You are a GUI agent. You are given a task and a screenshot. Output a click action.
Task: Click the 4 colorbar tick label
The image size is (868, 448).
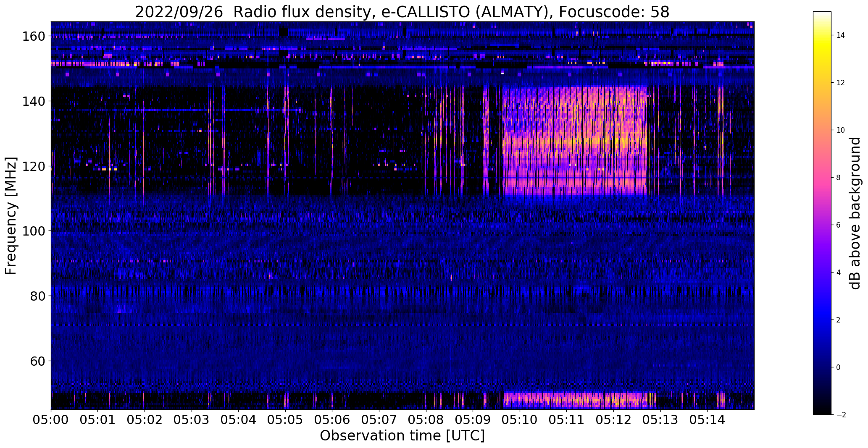pos(839,272)
